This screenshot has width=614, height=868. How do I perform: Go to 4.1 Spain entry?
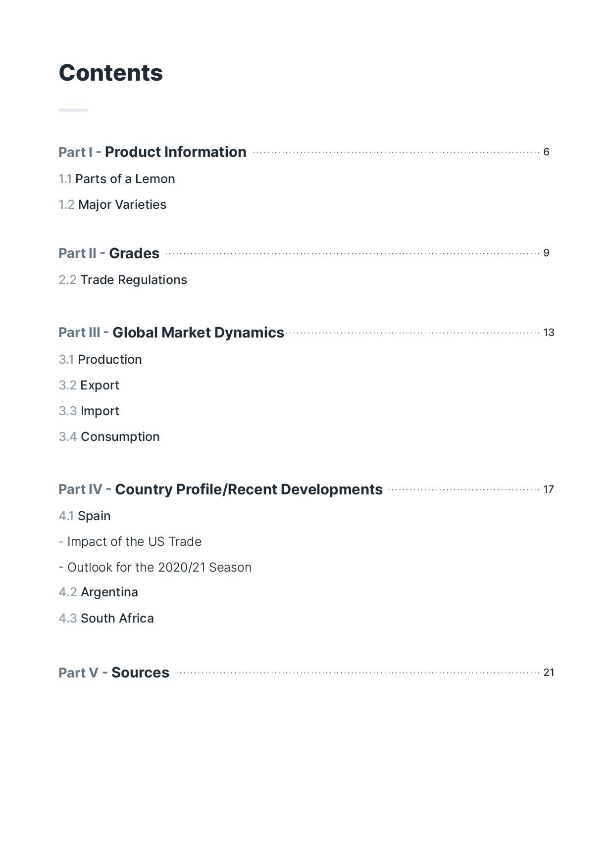point(85,516)
